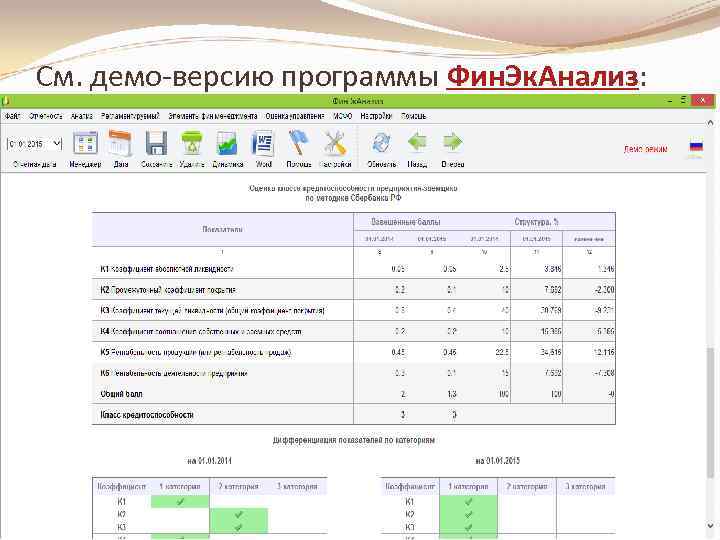Open the Отчетность menu
Viewport: 720px width, 540px height.
point(45,116)
